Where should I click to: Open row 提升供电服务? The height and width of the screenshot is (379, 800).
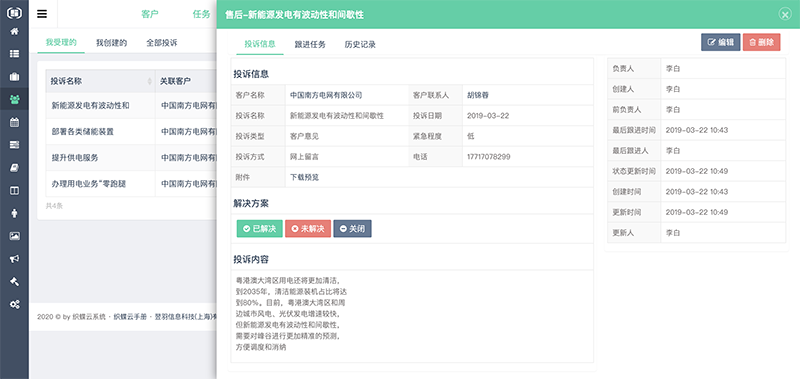click(x=74, y=158)
